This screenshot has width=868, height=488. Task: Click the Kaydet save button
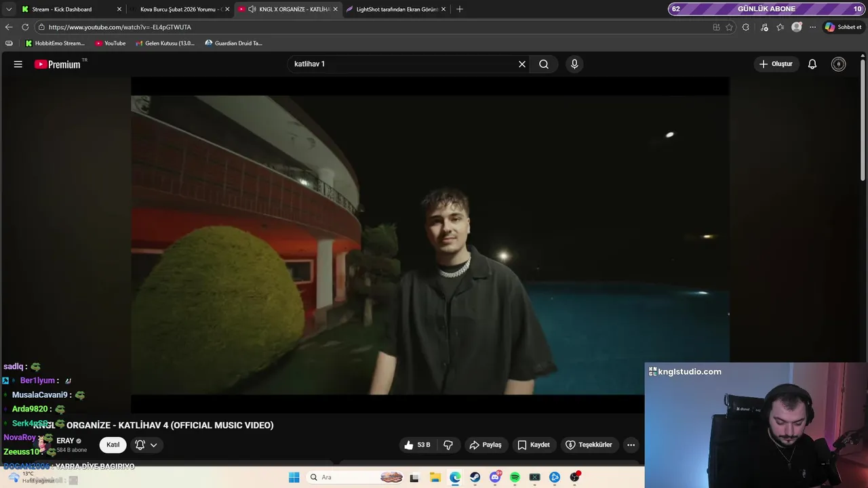[534, 445]
